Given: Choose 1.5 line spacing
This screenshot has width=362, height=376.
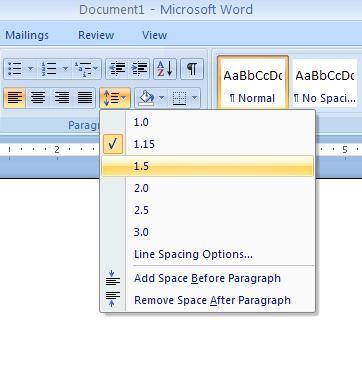Looking at the screenshot, I should point(207,166).
